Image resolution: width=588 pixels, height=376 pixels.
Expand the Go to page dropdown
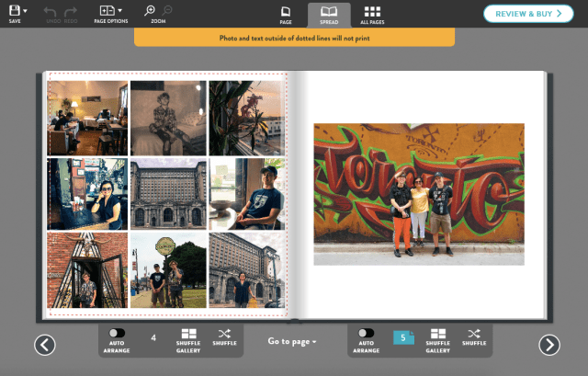pyautogui.click(x=293, y=342)
